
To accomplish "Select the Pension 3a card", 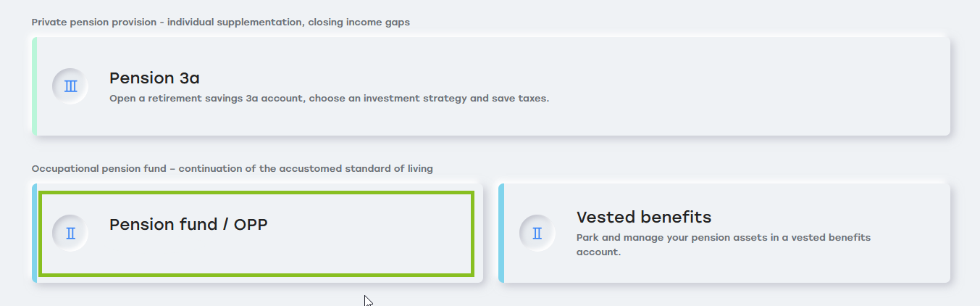I will click(x=491, y=86).
